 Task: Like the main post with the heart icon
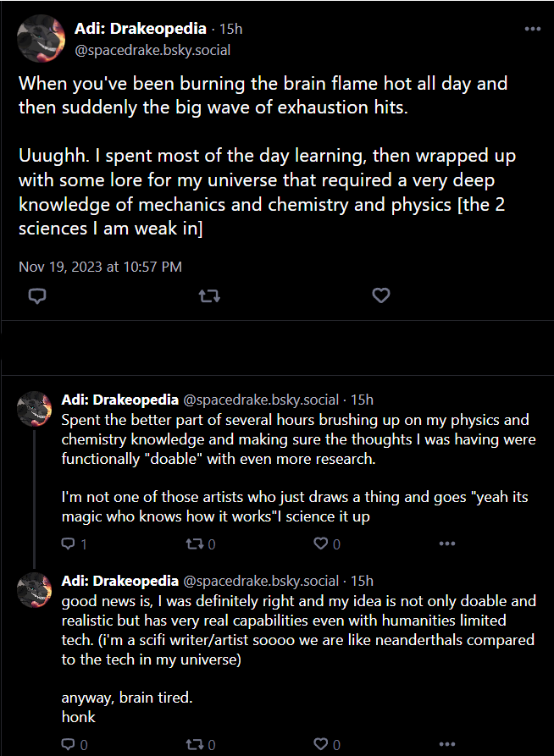381,295
